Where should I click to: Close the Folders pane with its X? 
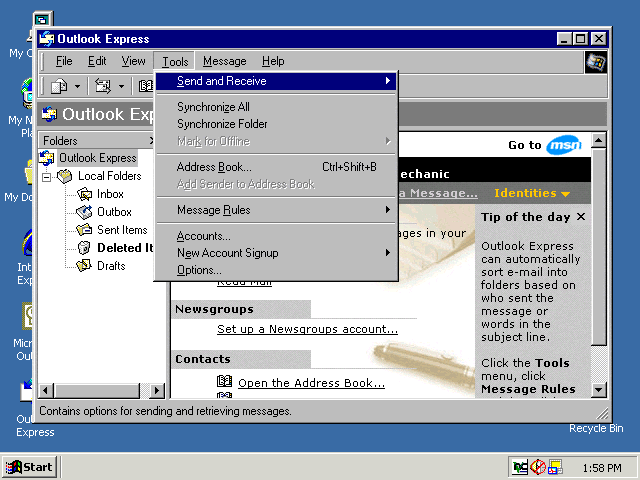tap(151, 141)
